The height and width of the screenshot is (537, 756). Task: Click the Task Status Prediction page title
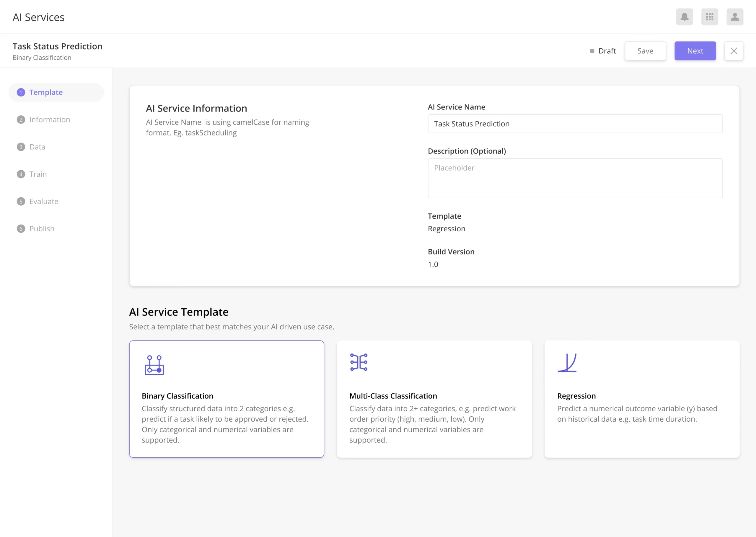pos(57,46)
